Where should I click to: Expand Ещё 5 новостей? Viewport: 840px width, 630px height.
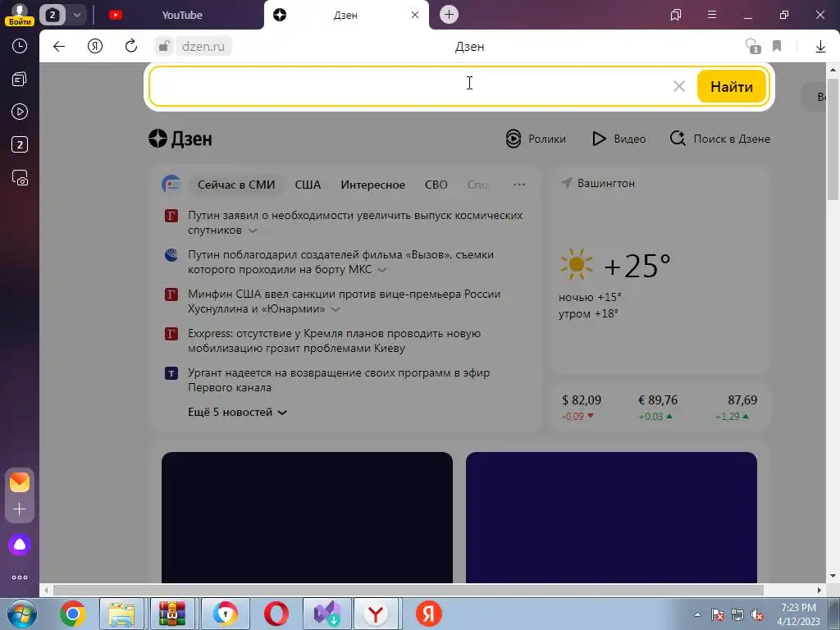[x=237, y=412]
